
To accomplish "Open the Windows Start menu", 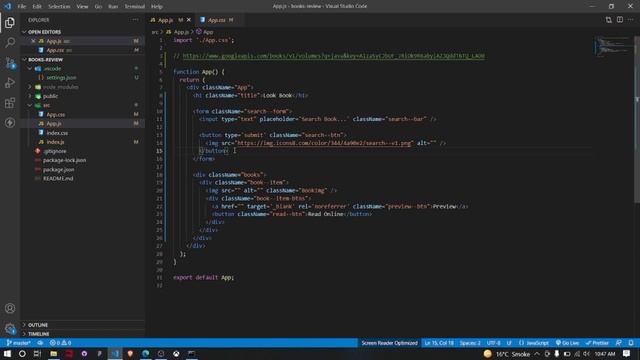I will coord(7,353).
